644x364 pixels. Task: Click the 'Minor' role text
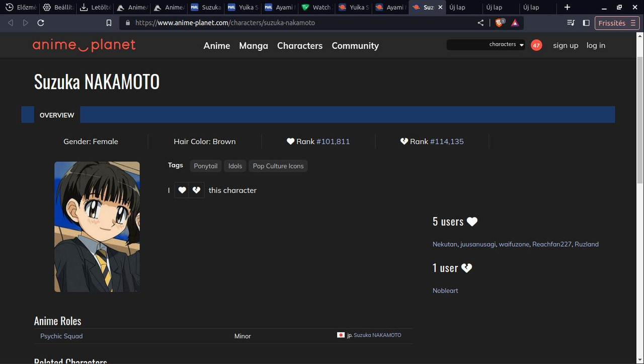click(243, 336)
